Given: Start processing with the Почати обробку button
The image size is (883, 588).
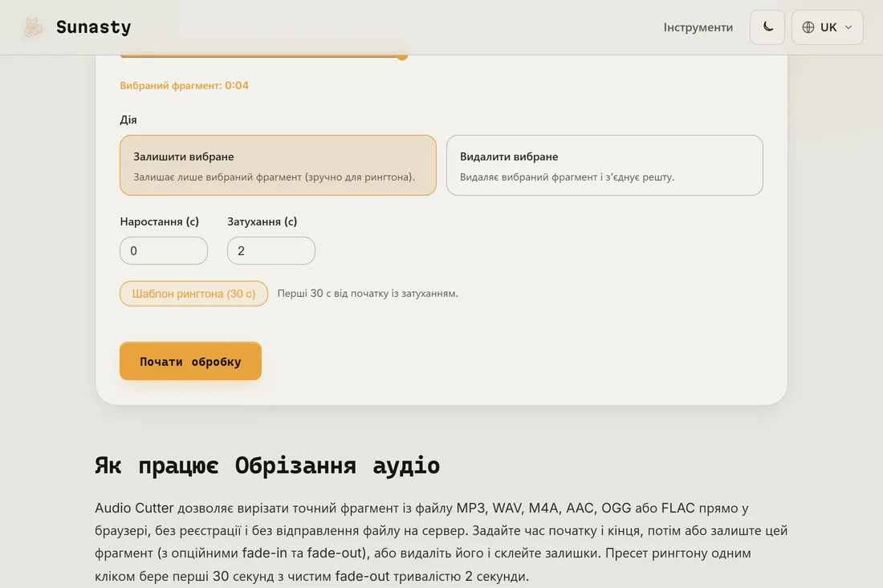Looking at the screenshot, I should [190, 361].
